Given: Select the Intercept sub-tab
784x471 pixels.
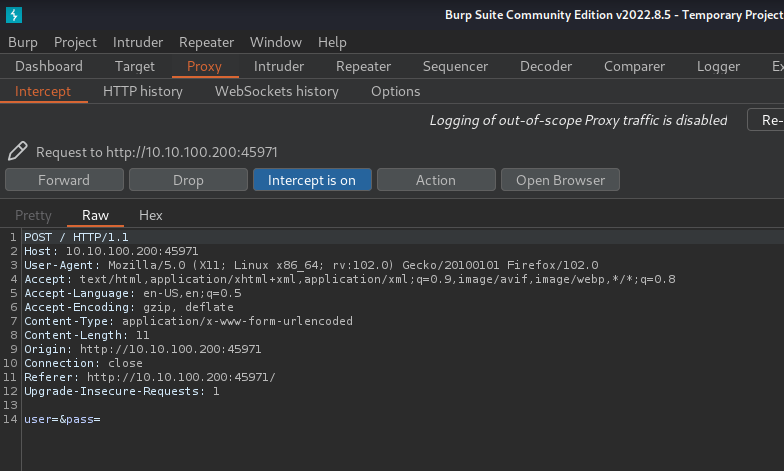Looking at the screenshot, I should (43, 92).
